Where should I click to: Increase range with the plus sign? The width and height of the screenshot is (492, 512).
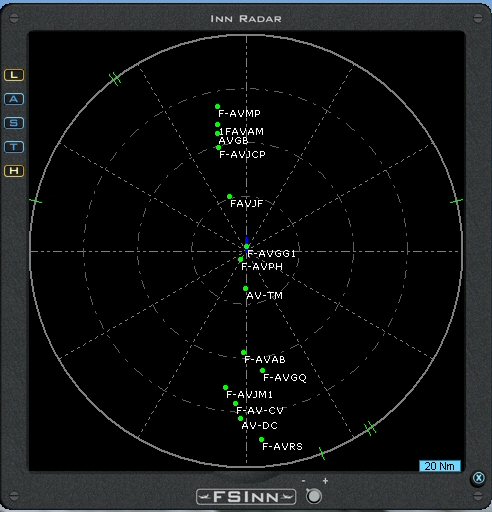(x=325, y=481)
